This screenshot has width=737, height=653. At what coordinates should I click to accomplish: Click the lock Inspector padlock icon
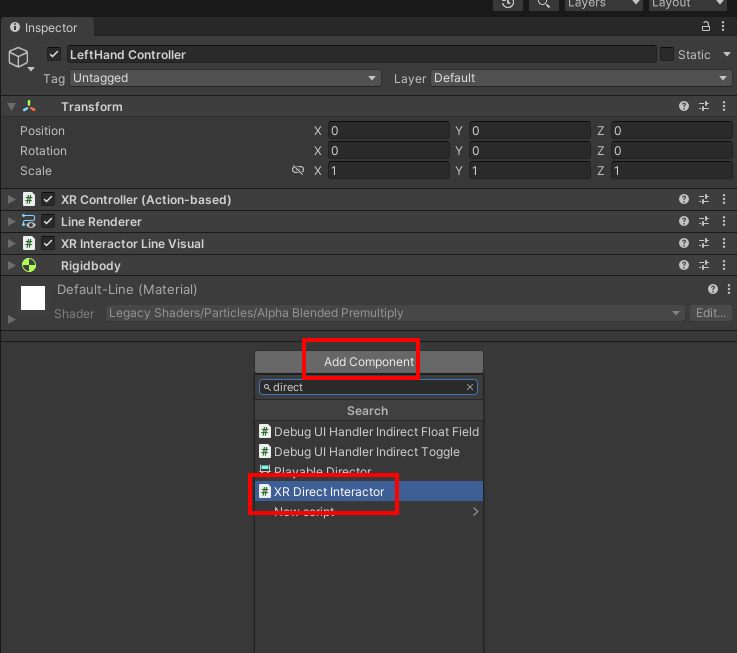click(x=707, y=27)
